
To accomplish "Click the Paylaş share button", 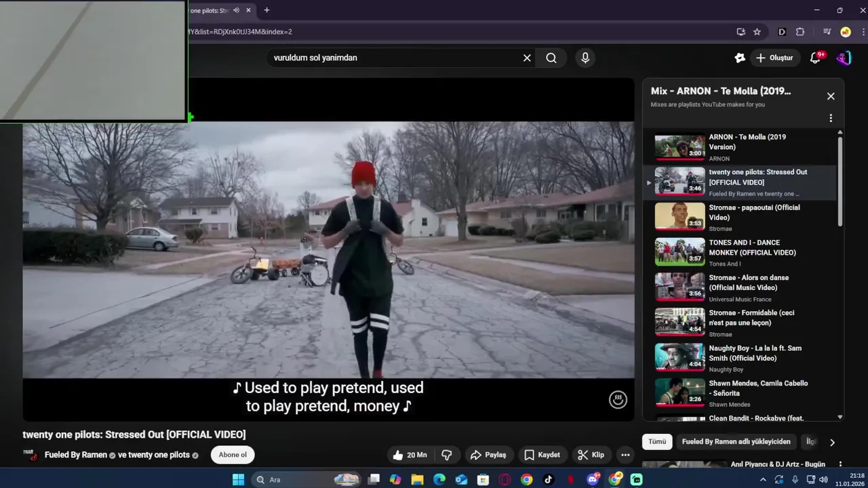I will click(488, 455).
